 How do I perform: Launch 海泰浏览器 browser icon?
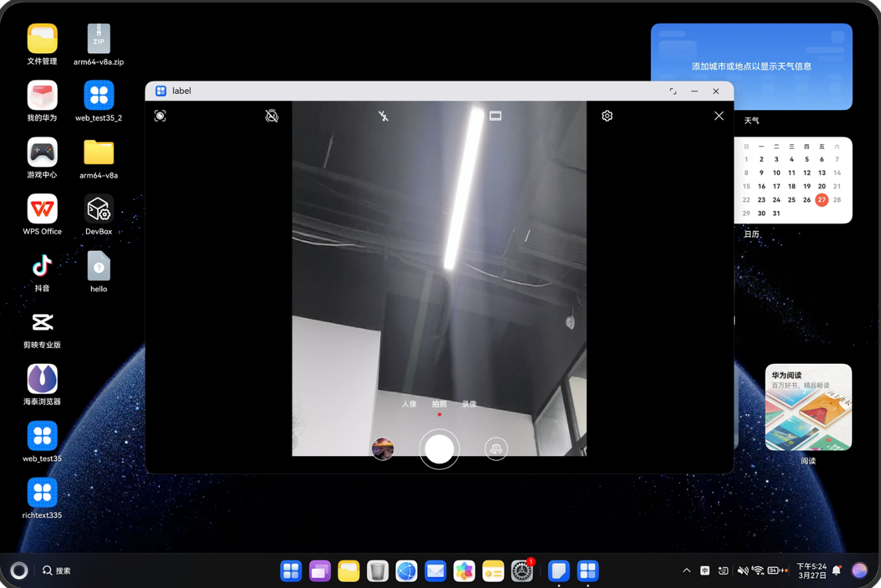click(42, 384)
